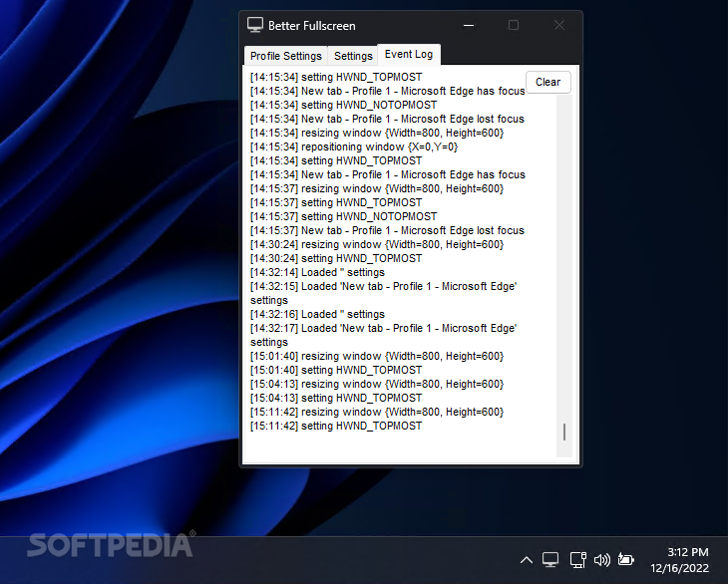This screenshot has height=584, width=728.
Task: Click log line '[15:01:40] resizing window'
Action: click(x=377, y=356)
